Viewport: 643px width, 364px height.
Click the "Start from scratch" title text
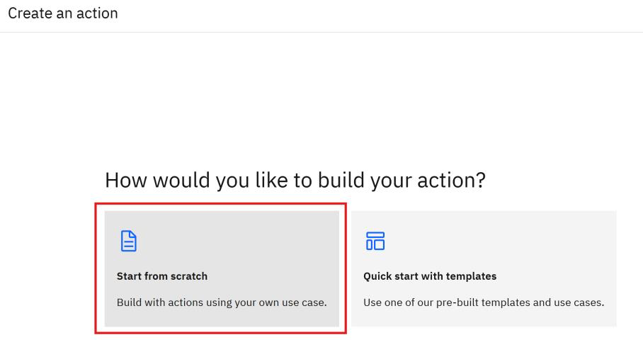[x=162, y=276]
